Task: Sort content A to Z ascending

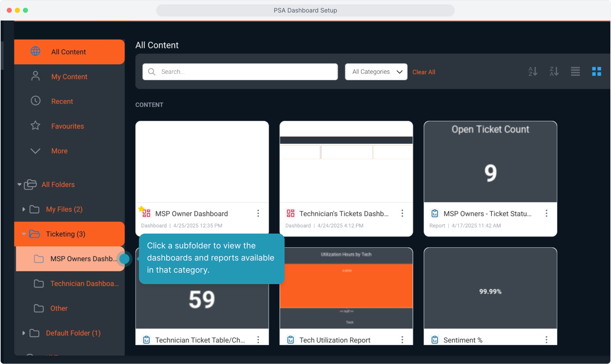Action: [x=533, y=71]
